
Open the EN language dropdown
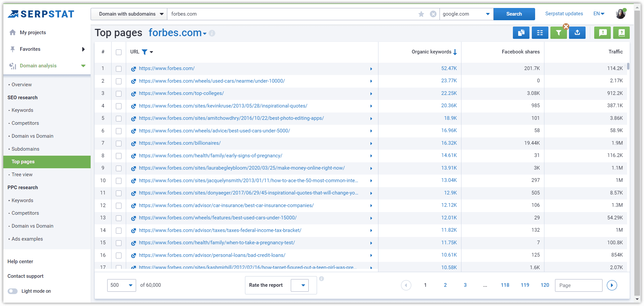tap(599, 14)
